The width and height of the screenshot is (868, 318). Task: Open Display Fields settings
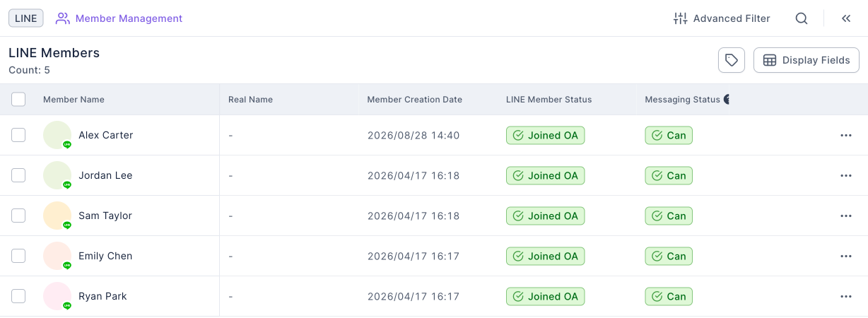(x=807, y=60)
